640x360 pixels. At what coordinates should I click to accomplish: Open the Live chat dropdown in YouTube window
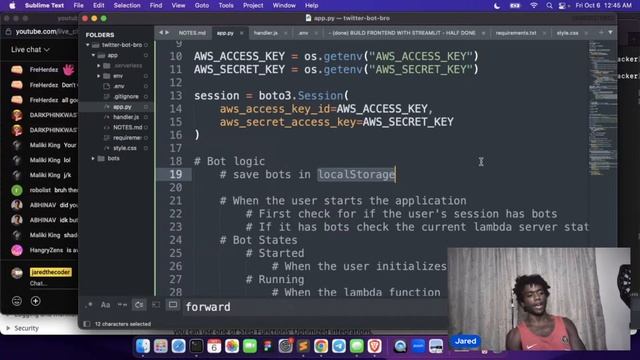pos(30,49)
